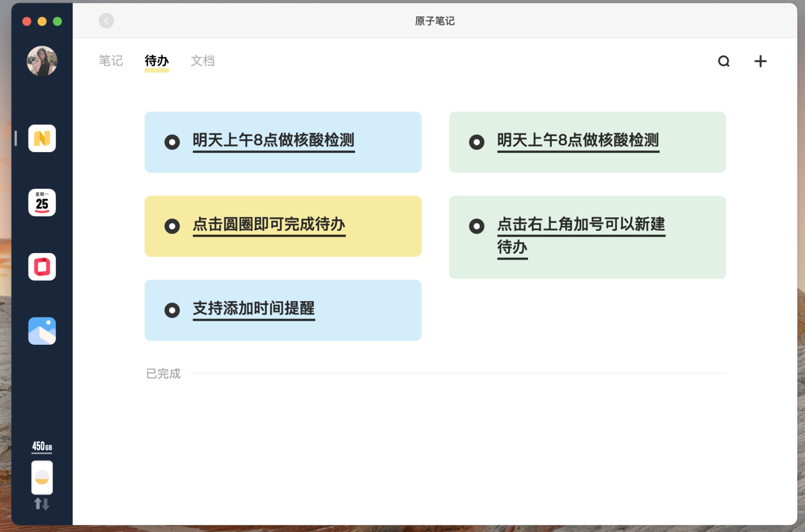Click the red rounded-square app icon

tap(42, 267)
